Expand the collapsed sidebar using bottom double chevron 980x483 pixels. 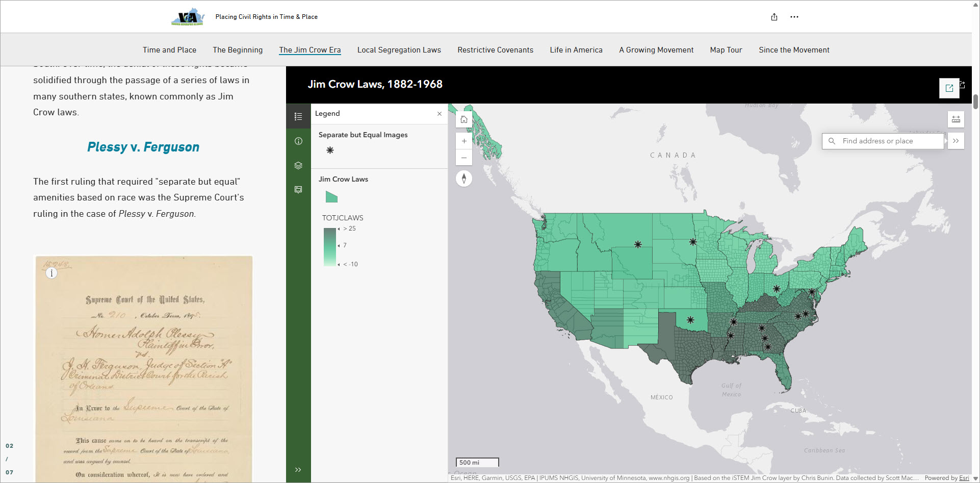click(298, 470)
